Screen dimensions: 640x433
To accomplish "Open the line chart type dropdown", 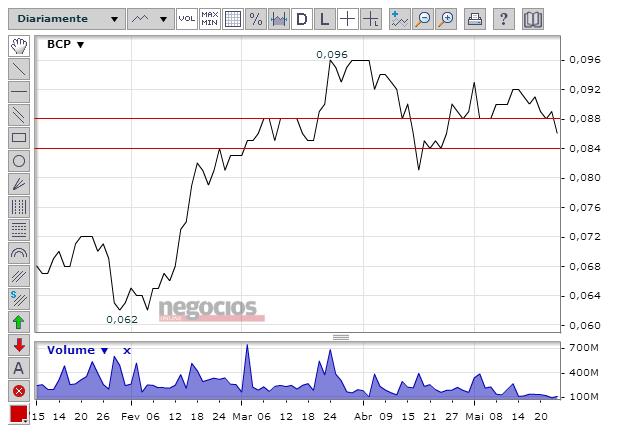I will click(x=151, y=19).
